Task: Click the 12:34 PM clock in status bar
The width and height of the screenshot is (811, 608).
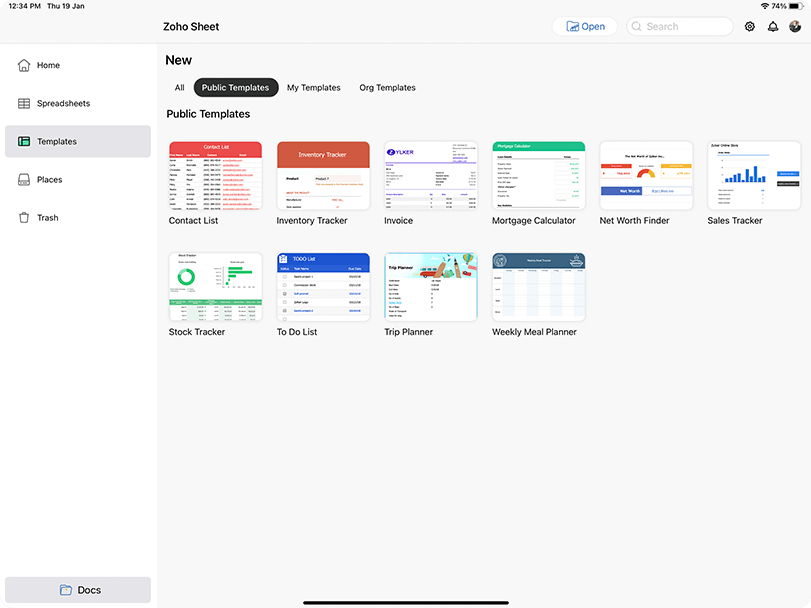Action: 24,6
